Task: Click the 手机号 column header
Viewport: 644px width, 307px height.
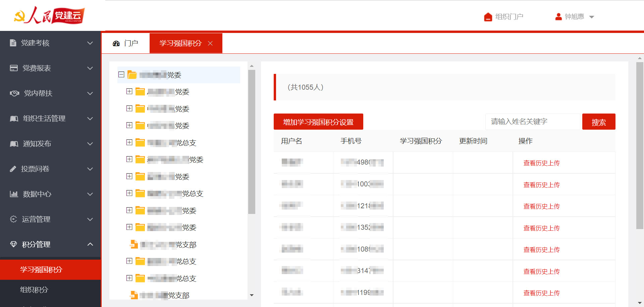Action: (x=351, y=141)
